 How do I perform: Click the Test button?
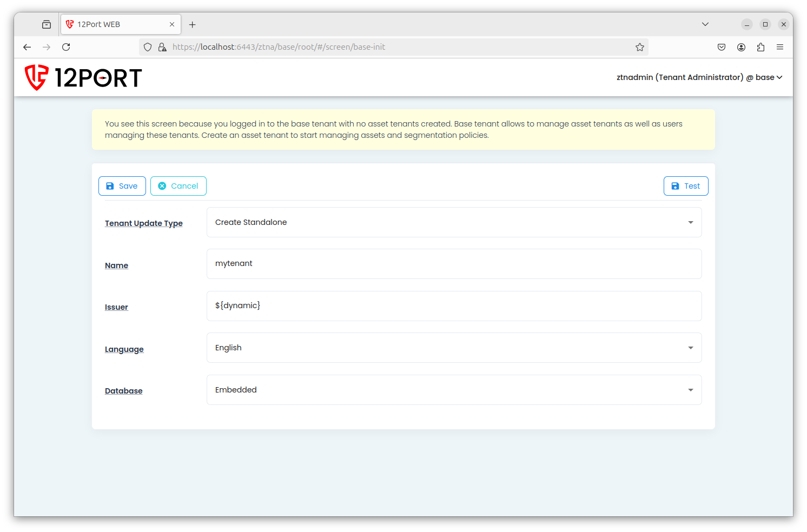[x=685, y=186]
